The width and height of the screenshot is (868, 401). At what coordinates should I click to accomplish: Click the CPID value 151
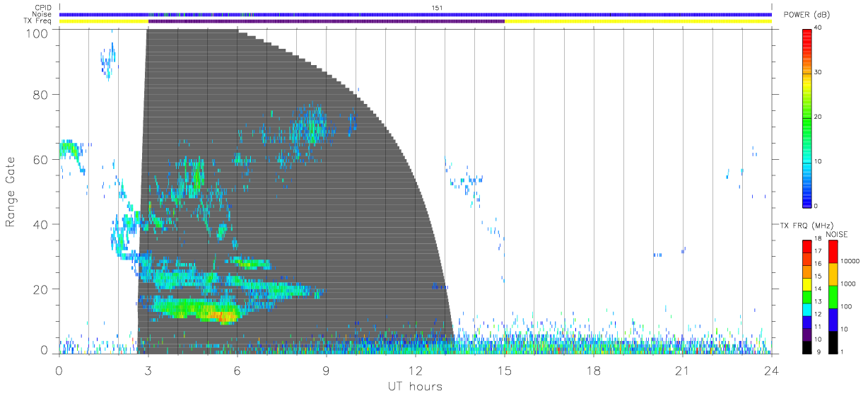[438, 7]
